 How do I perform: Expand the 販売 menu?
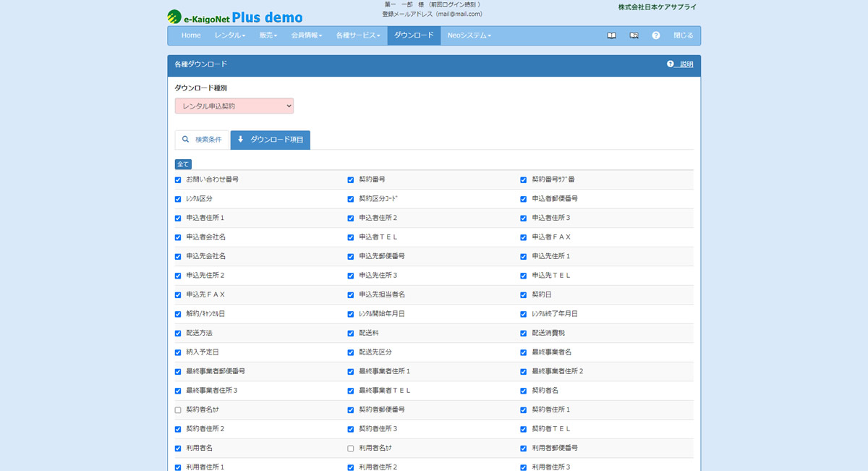click(268, 35)
